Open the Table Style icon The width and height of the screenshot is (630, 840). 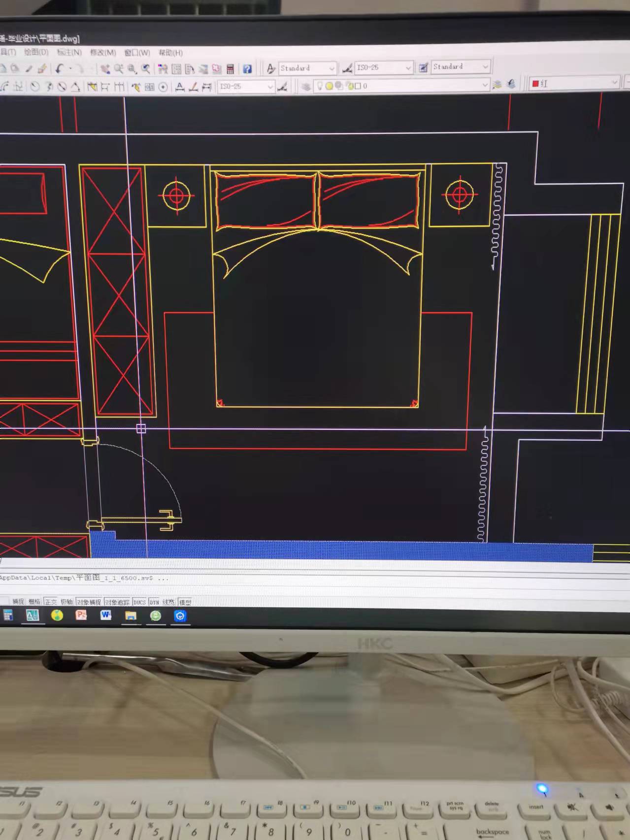[423, 67]
